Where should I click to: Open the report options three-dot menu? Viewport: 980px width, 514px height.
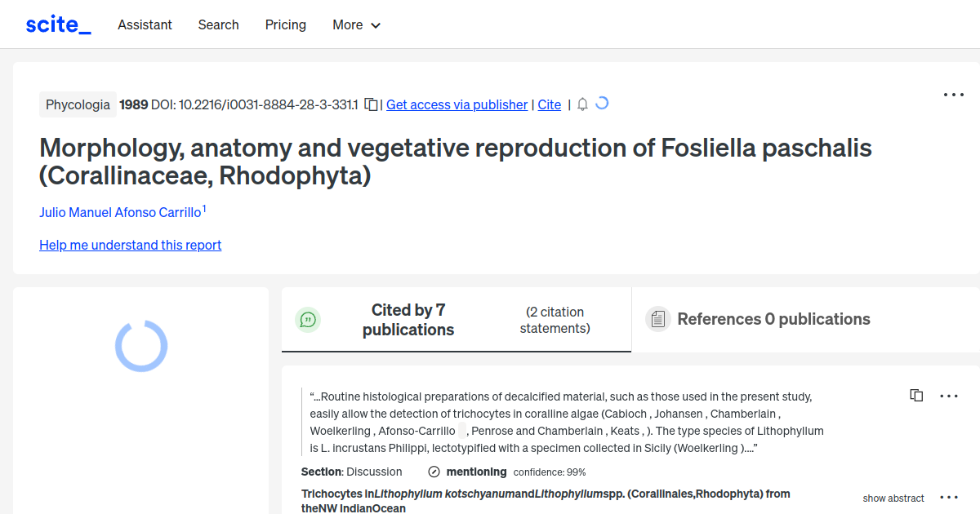[x=953, y=95]
